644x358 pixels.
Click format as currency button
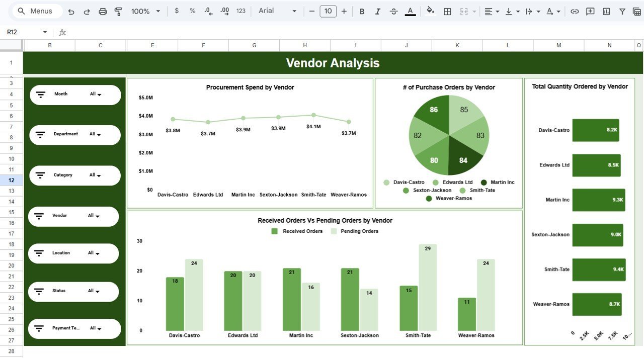pyautogui.click(x=177, y=11)
